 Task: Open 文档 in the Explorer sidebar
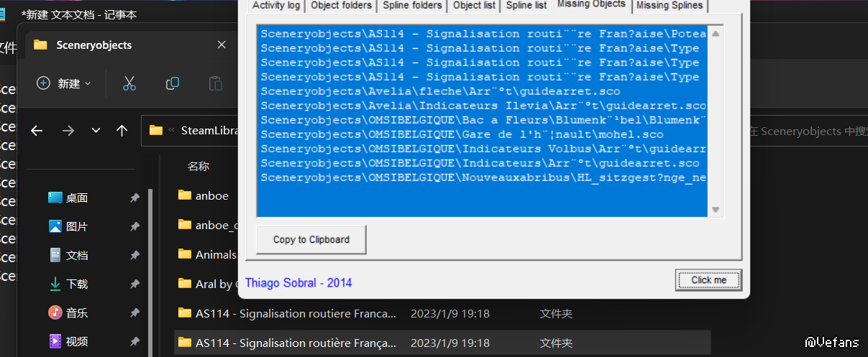[x=77, y=255]
